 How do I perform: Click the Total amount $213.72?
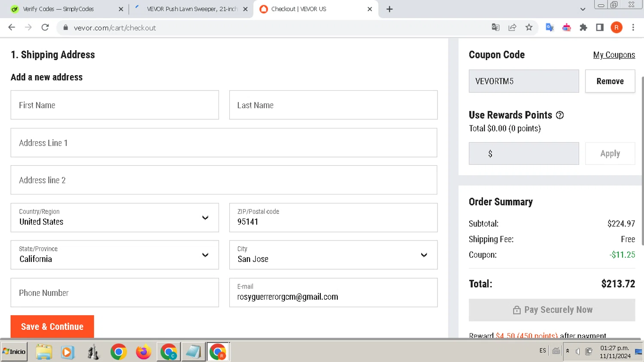pos(618,284)
